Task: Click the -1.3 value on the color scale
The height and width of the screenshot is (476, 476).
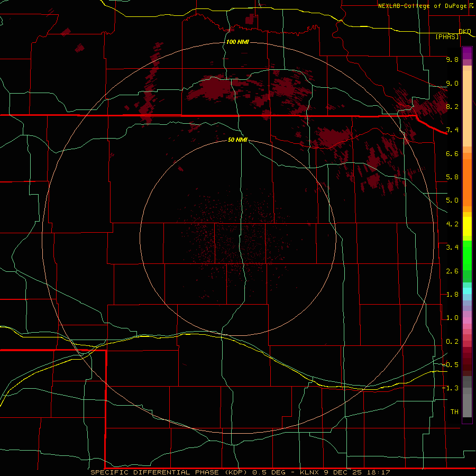Action: 450,388
